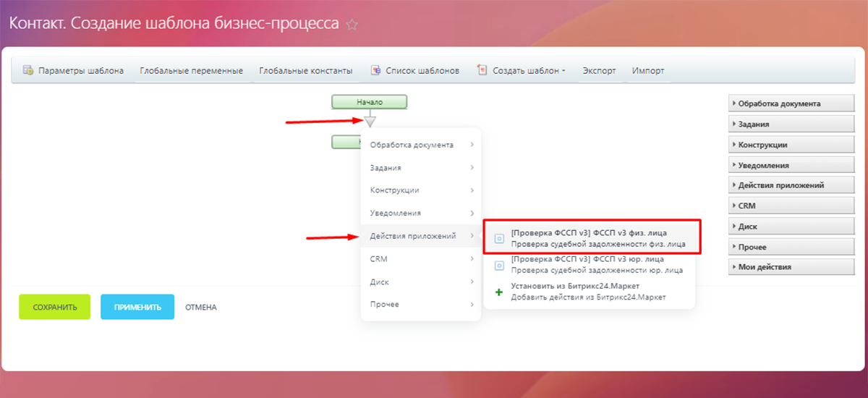Select the Начало block in the diagram
Viewport: 868px width, 398px height.
(x=370, y=102)
